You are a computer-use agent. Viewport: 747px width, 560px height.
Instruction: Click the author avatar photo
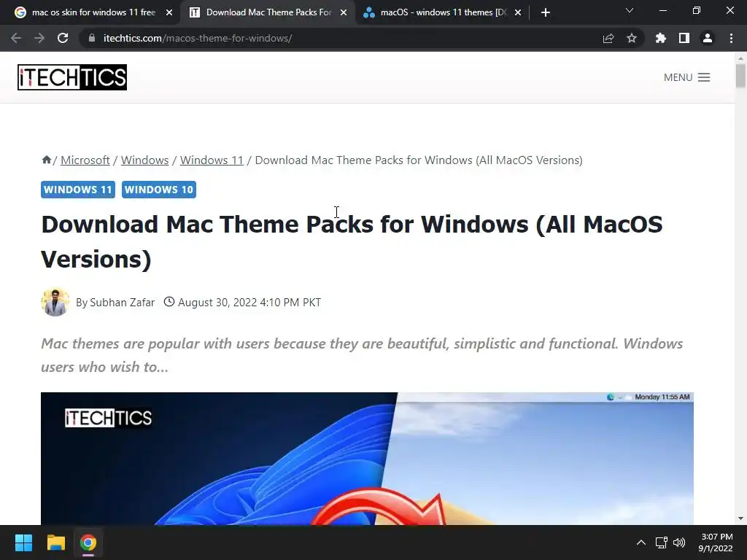click(x=55, y=302)
